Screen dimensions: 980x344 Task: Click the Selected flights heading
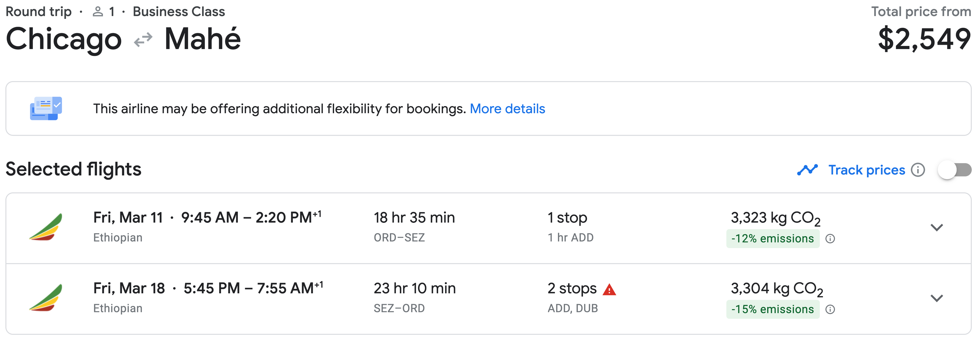pyautogui.click(x=73, y=169)
